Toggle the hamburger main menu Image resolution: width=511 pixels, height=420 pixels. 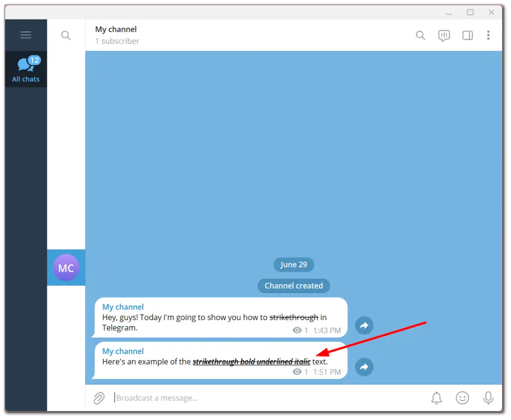[25, 34]
